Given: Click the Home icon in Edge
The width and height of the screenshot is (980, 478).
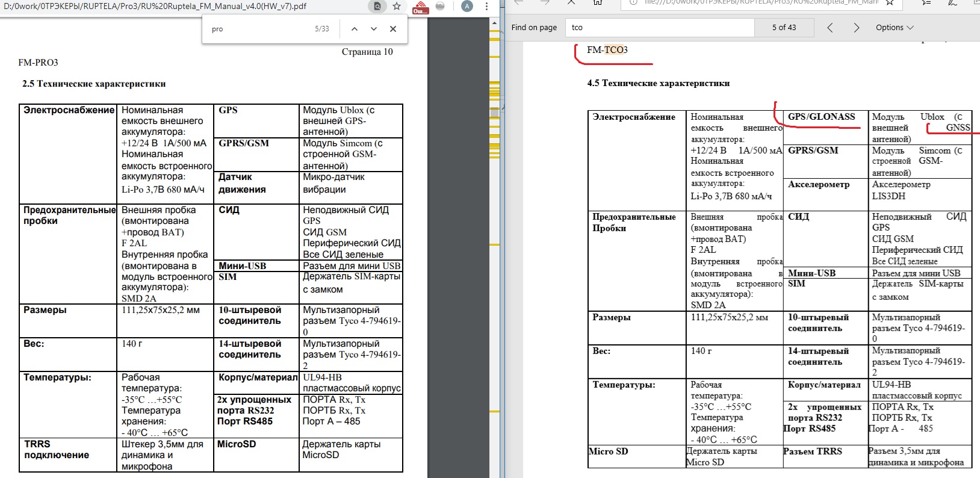Looking at the screenshot, I should pos(598,2).
